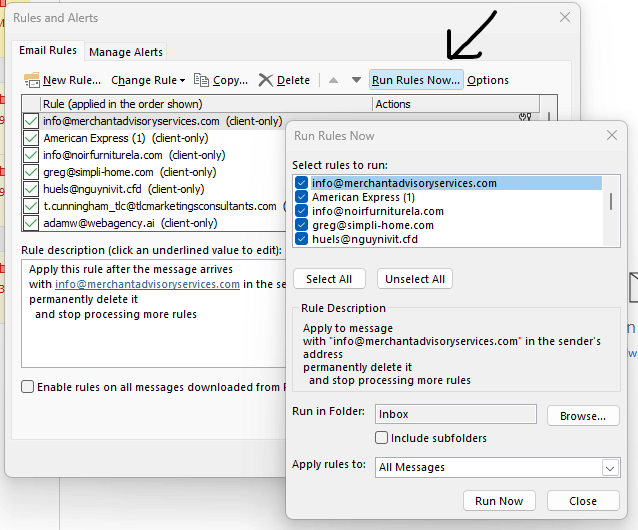This screenshot has width=638, height=530.
Task: Toggle t.cunningham_tlc rule checkbox
Action: 31,206
